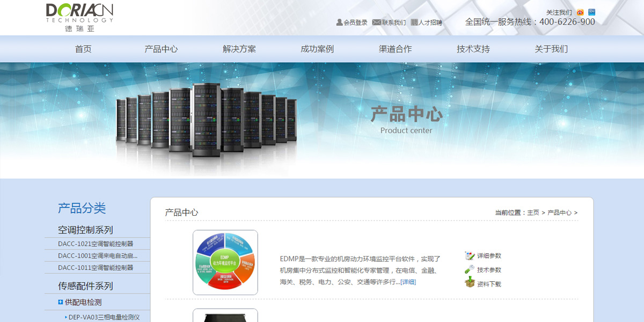Click the 技术参数 wrench icon

click(470, 269)
